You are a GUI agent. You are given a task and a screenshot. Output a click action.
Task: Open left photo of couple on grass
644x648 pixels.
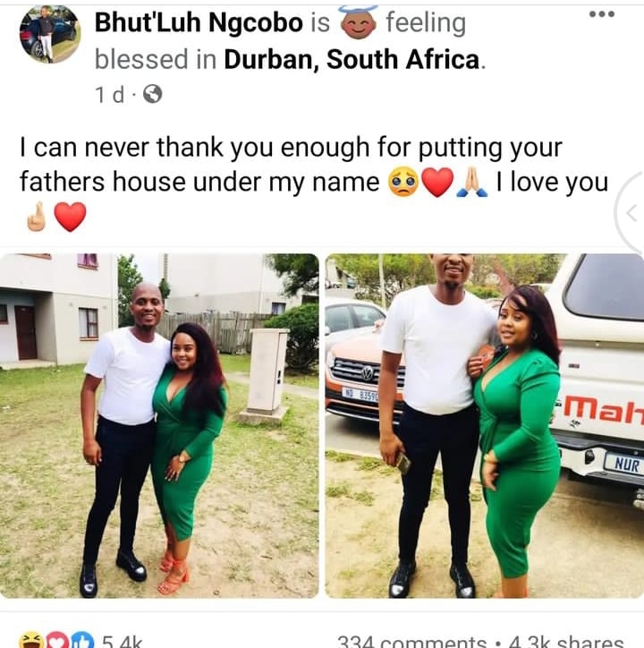point(159,426)
